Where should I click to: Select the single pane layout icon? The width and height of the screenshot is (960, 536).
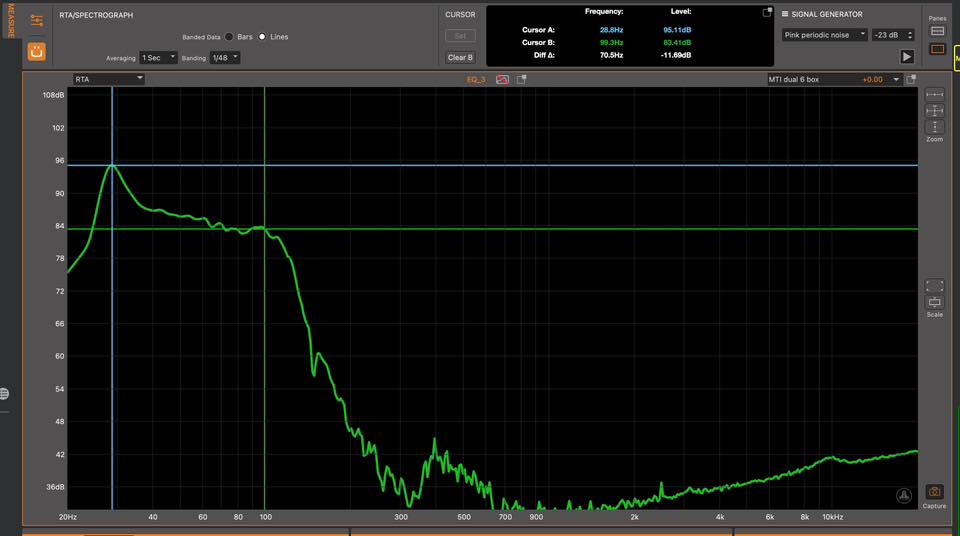pyautogui.click(x=938, y=49)
